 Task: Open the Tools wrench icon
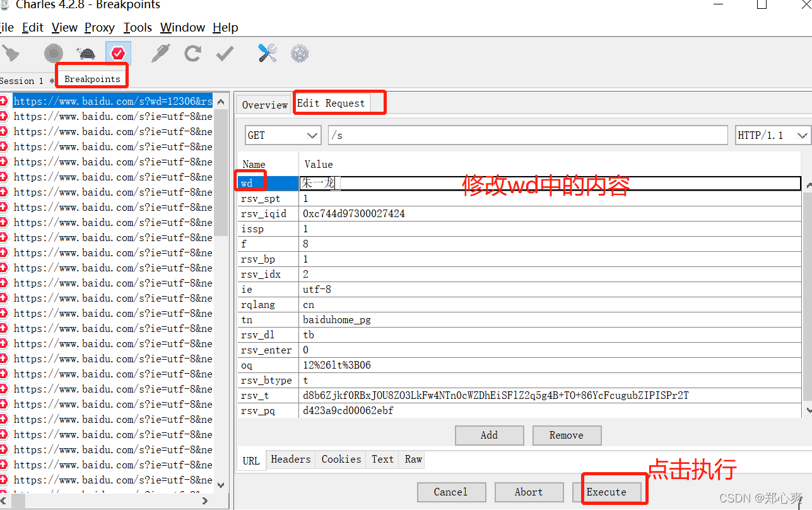pos(268,54)
